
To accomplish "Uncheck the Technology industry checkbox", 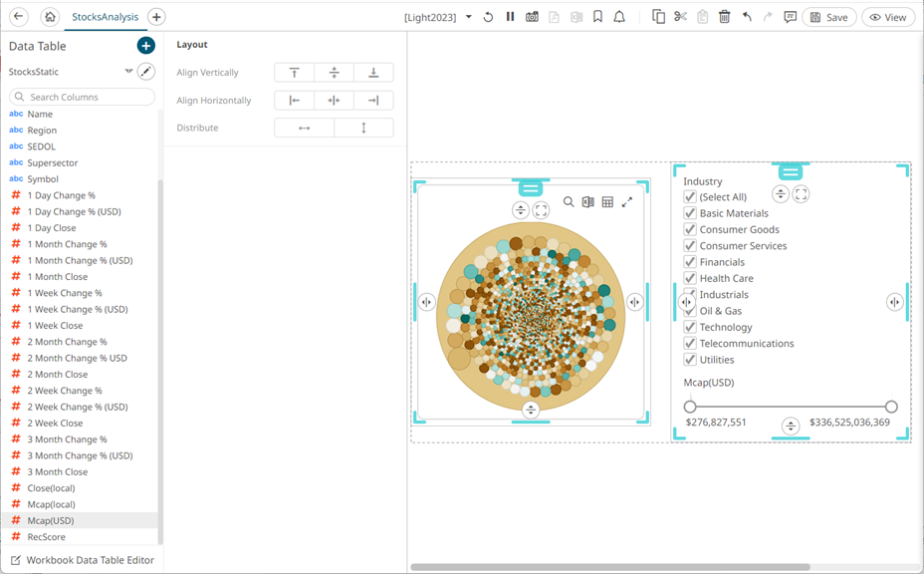I will (x=690, y=327).
